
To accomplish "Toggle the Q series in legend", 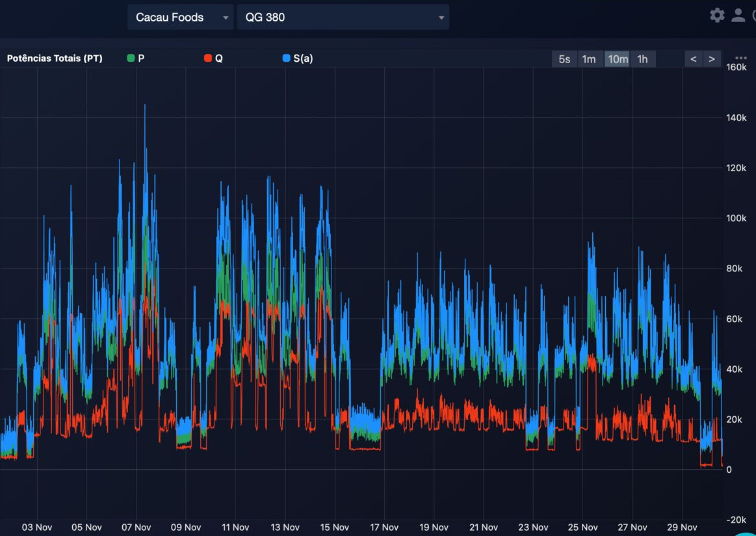I will tap(214, 59).
